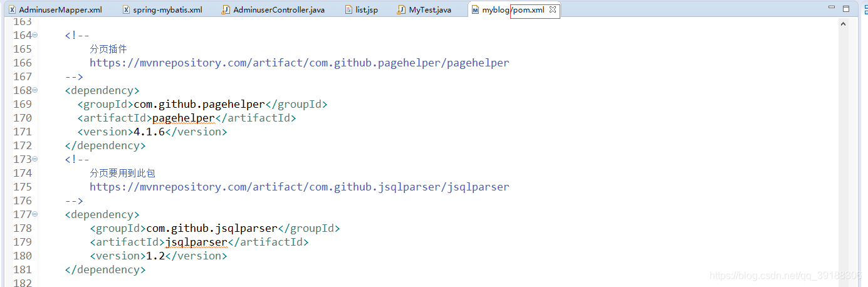Viewport: 868px width, 287px height.
Task: Click the com.github.jsqlparser groupId line
Action: click(215, 228)
